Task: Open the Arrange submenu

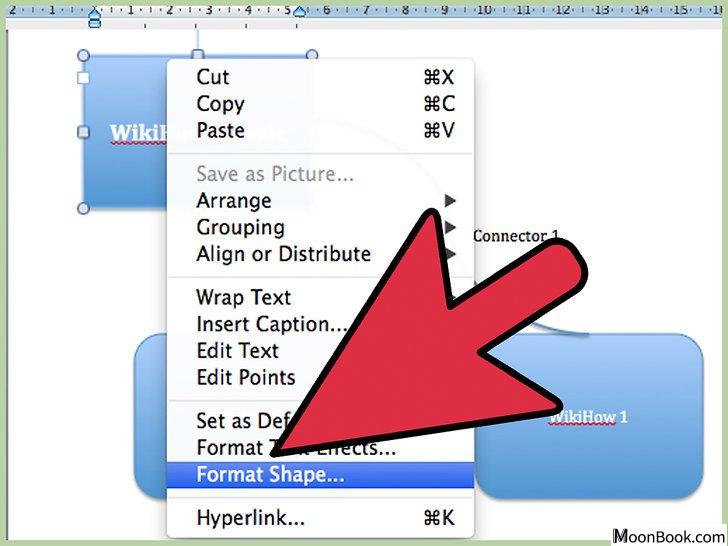Action: point(320,201)
